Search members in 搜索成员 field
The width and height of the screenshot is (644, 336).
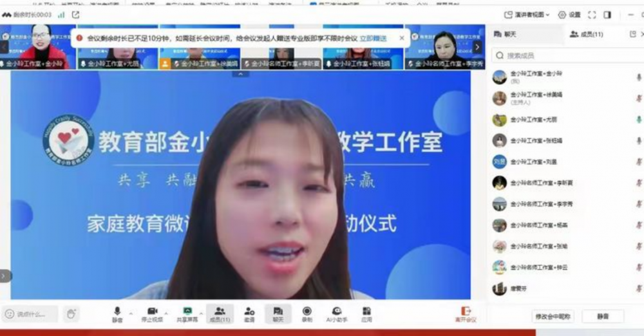[567, 55]
